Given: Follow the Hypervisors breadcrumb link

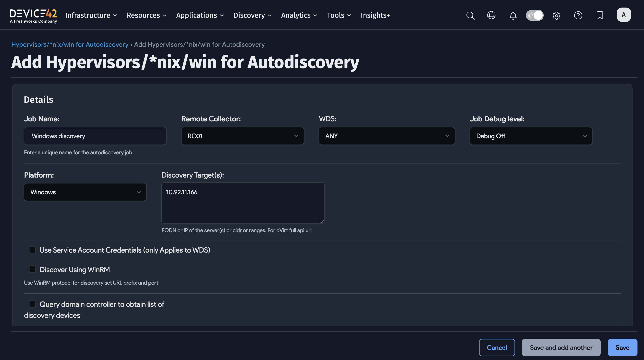Looking at the screenshot, I should pyautogui.click(x=70, y=44).
